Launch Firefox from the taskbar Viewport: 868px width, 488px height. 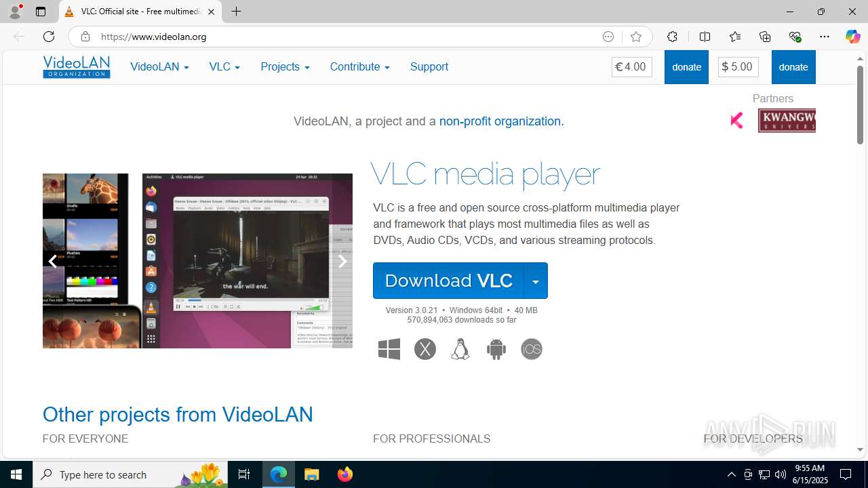345,474
